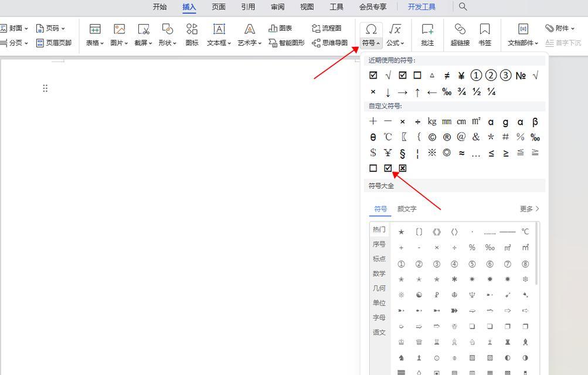Open the 流程图 flowchart tool
The height and width of the screenshot is (375, 588).
click(x=327, y=28)
